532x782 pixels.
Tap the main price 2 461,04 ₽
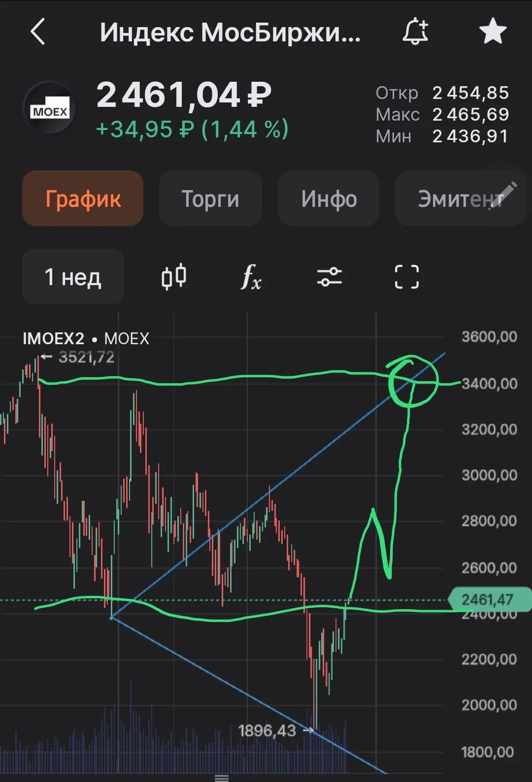click(x=184, y=95)
